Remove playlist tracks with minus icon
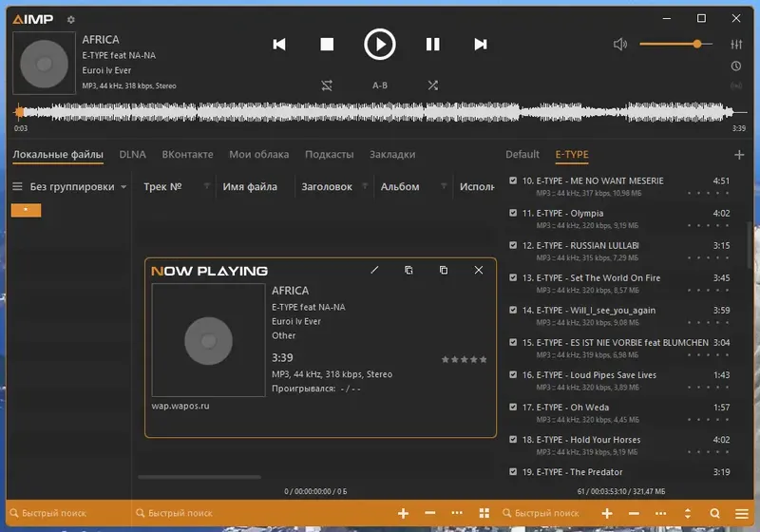Screen dimensions: 760x532 (x=634, y=513)
